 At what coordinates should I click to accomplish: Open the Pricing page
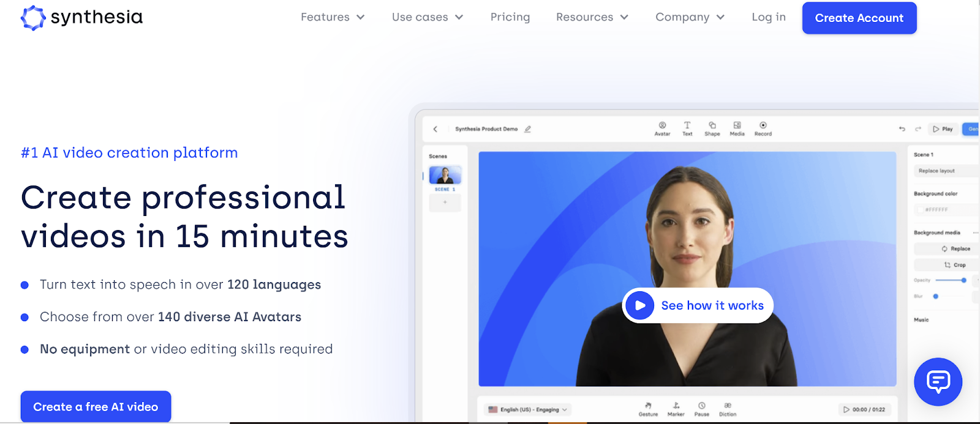(510, 17)
